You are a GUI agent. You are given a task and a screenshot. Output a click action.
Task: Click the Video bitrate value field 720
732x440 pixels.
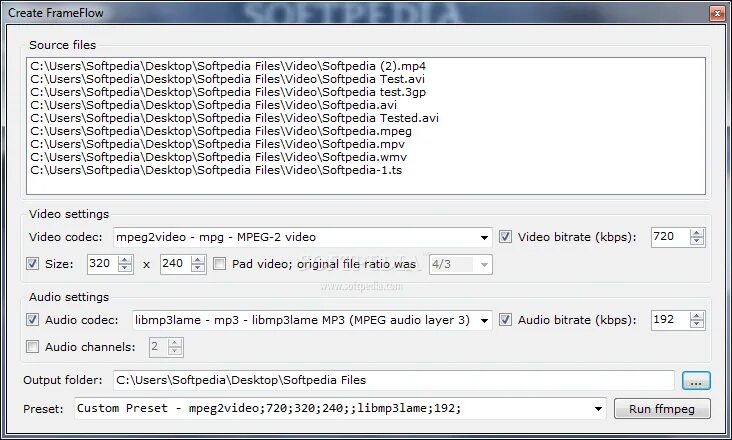point(670,237)
